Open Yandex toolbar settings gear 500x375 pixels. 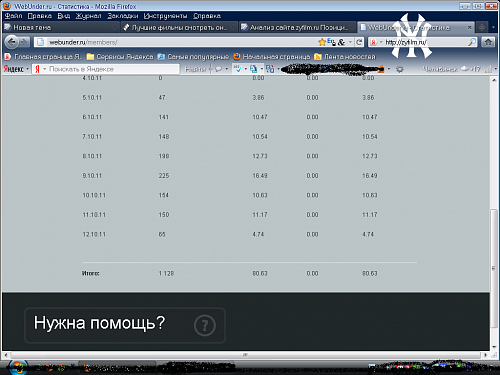[x=400, y=69]
